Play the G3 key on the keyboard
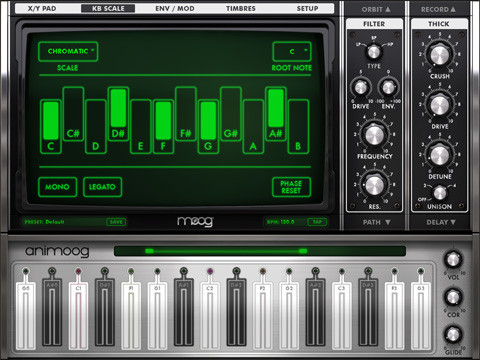480x360 pixels. 421,315
